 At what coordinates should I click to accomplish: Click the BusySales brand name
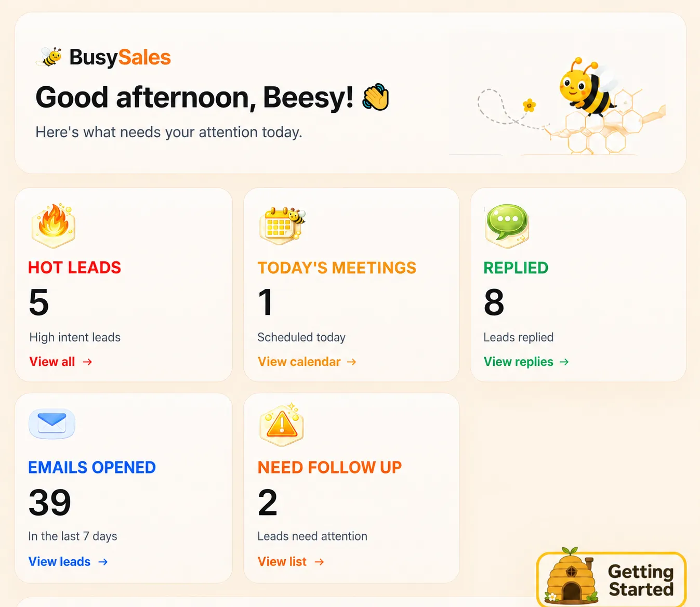[120, 57]
